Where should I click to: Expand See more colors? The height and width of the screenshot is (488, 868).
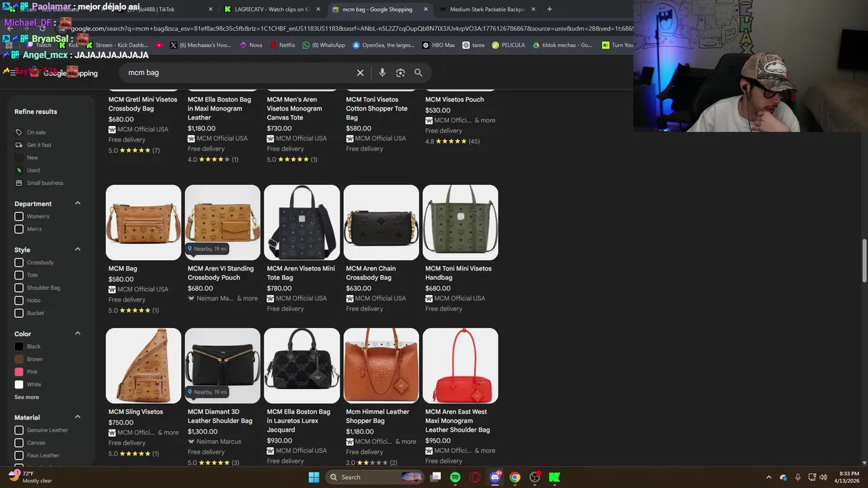coord(26,397)
